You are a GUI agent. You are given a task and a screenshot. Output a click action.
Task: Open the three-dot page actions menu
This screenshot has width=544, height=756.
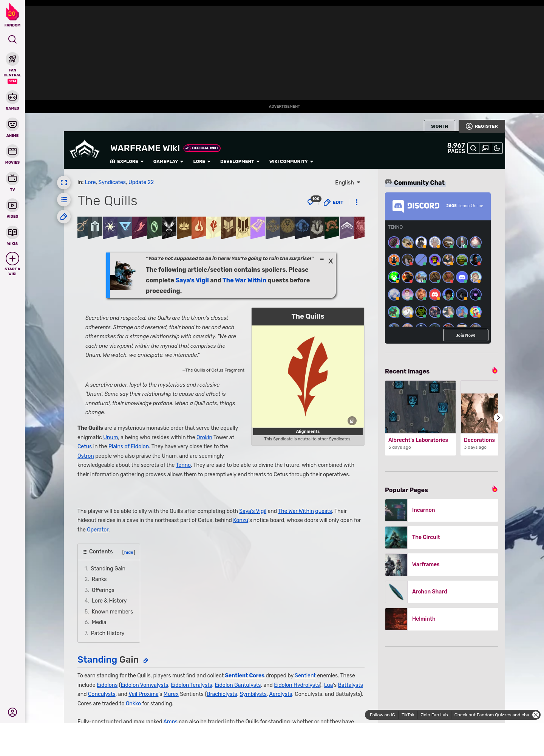click(x=357, y=202)
